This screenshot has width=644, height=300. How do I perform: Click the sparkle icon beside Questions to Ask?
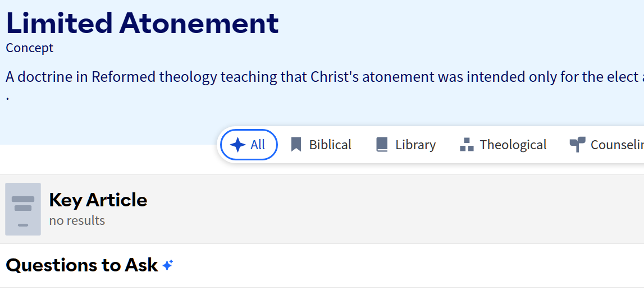pos(167,265)
